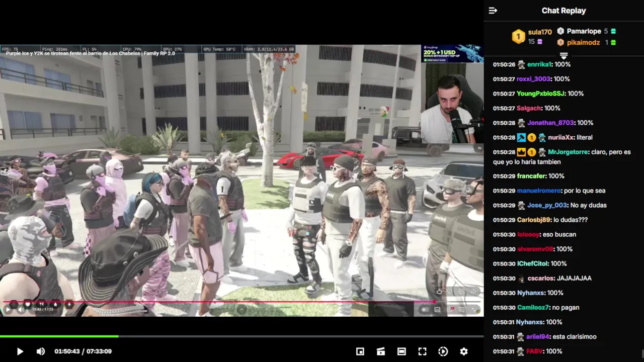The width and height of the screenshot is (644, 362).
Task: Click nuriiaXx's gold number 1 badge
Action: [x=531, y=137]
